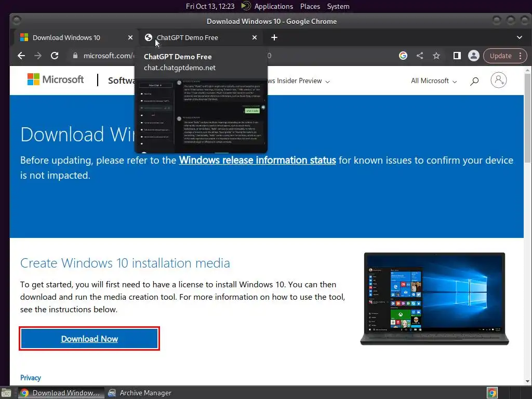Open the Applications menu
Image resolution: width=532 pixels, height=399 pixels.
click(x=273, y=6)
